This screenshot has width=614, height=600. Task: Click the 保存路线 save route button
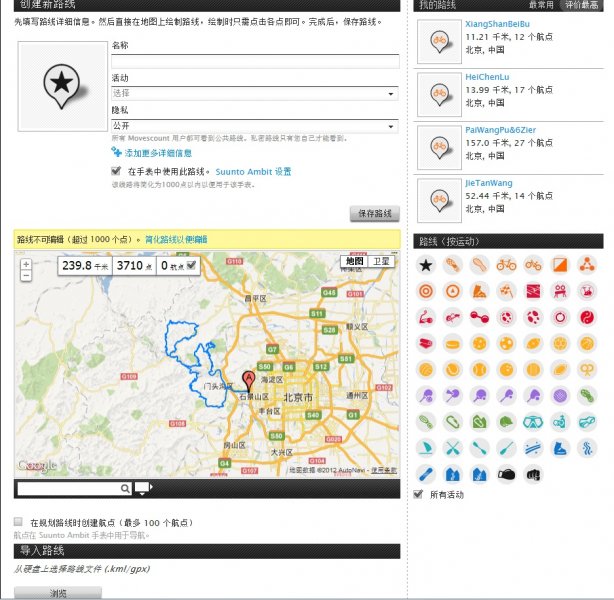click(374, 214)
